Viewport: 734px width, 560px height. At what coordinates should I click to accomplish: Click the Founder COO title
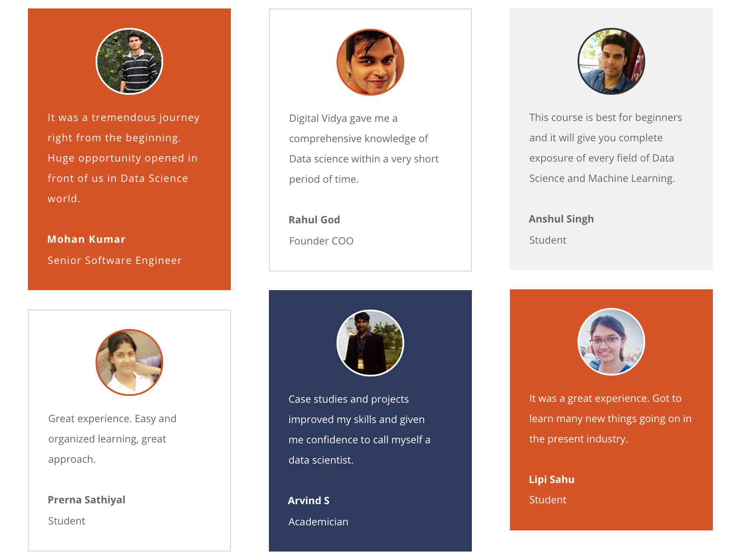[321, 241]
